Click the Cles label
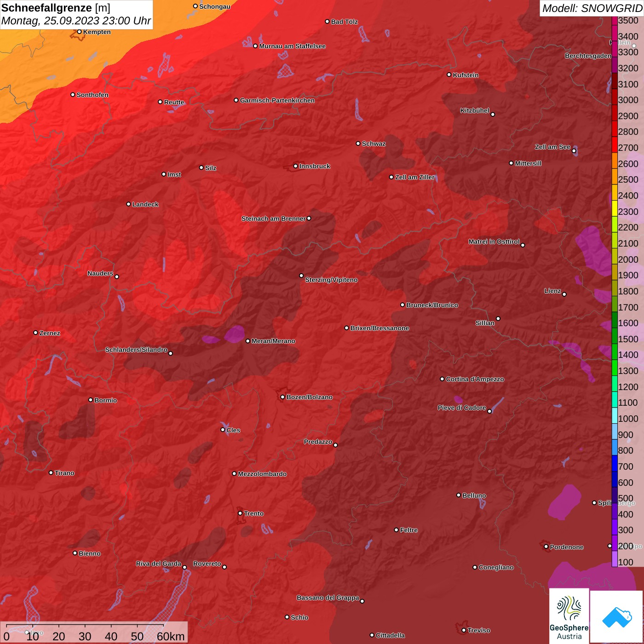The image size is (644, 644). click(233, 430)
